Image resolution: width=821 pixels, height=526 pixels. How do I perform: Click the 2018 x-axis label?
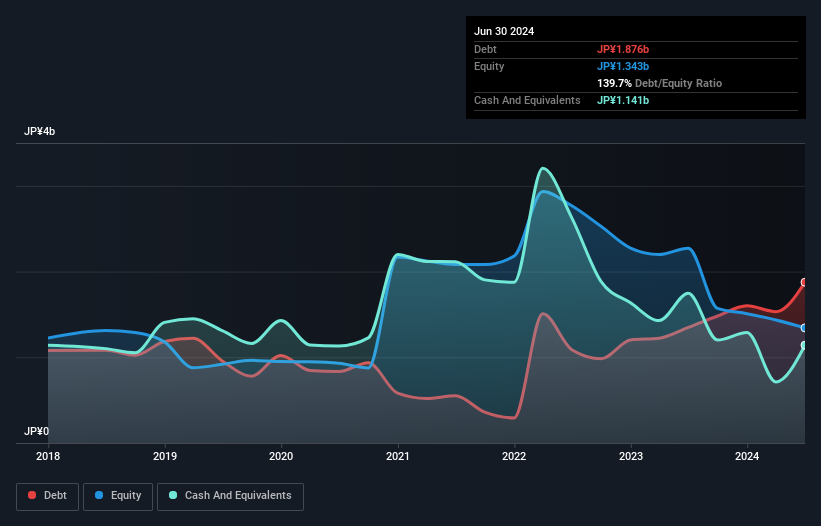pyautogui.click(x=48, y=456)
